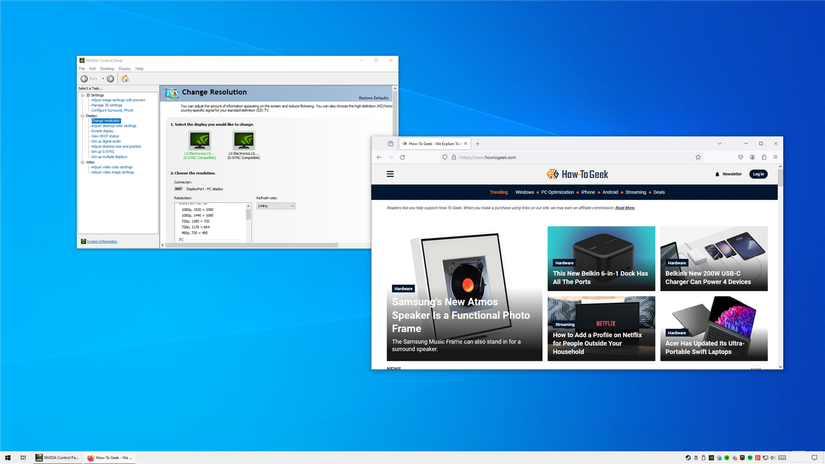Image resolution: width=825 pixels, height=464 pixels.
Task: Open the Streaming trending link
Action: [636, 193]
